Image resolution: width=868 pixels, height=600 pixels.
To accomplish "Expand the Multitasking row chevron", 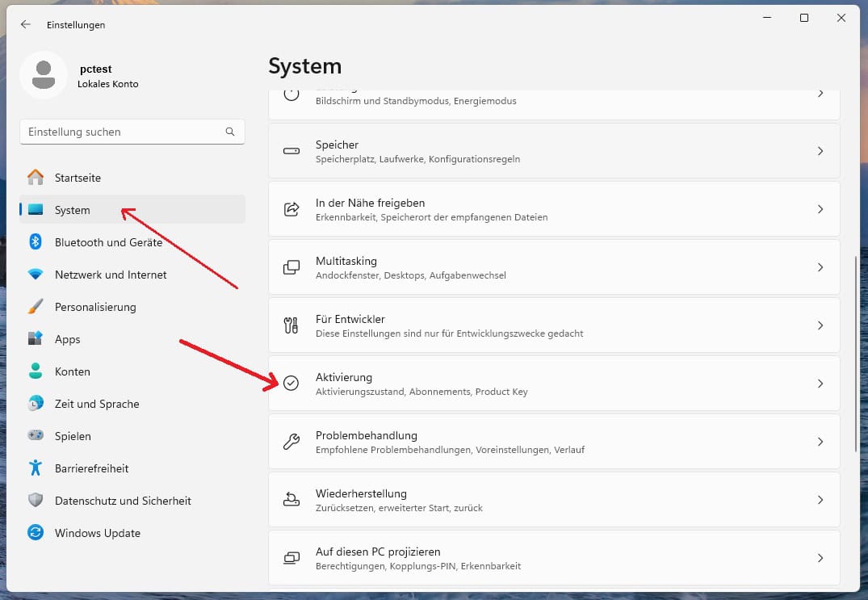I will [x=820, y=267].
